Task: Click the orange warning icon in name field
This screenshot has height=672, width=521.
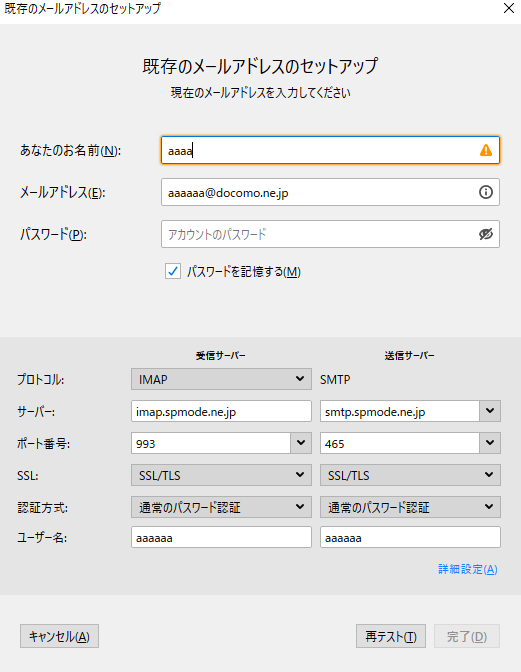Action: [x=485, y=150]
